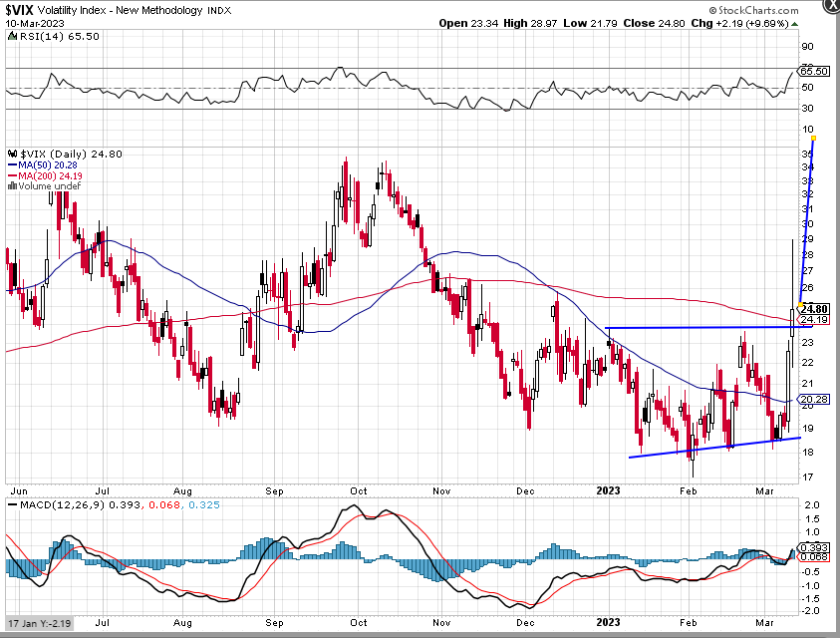Click the MACD(12,26,9) indicator label
Viewport: 840px width, 638px height.
[62, 505]
